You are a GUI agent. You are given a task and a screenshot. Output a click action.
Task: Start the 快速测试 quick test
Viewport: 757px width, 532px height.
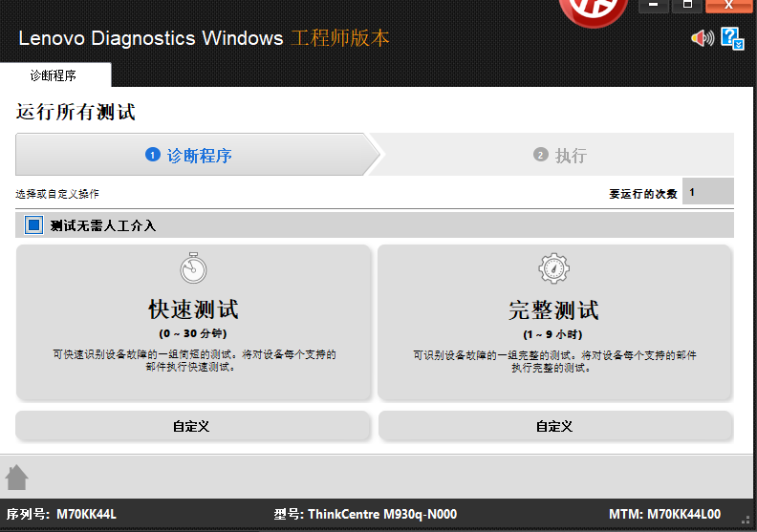click(193, 322)
